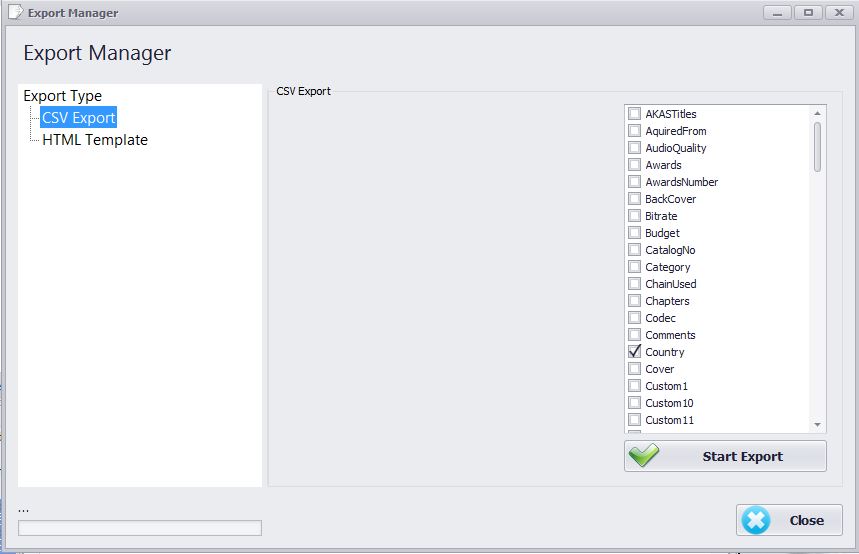Toggle the Codec field checkbox

click(x=634, y=318)
